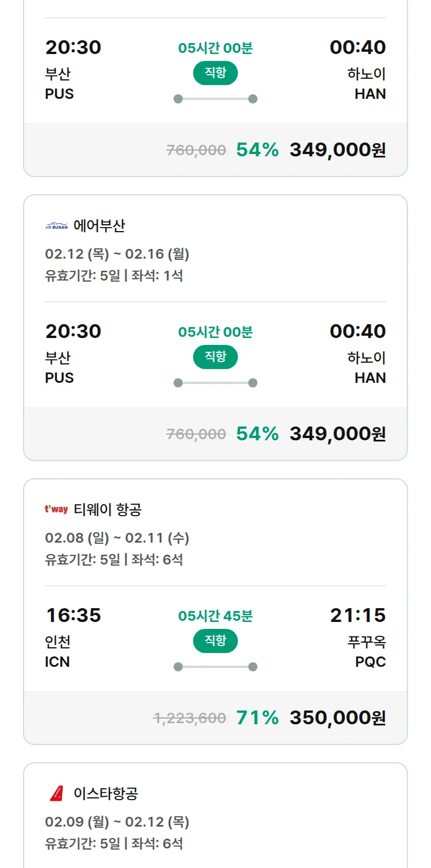Viewport: 431px width, 868px height.
Task: Click the 21:15 arrival time
Action: (357, 616)
